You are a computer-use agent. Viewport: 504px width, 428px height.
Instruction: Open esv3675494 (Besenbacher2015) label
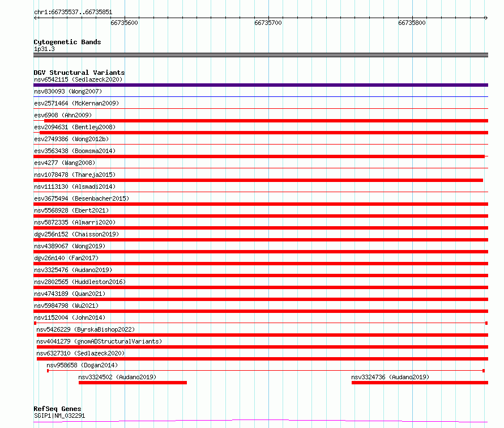(82, 198)
